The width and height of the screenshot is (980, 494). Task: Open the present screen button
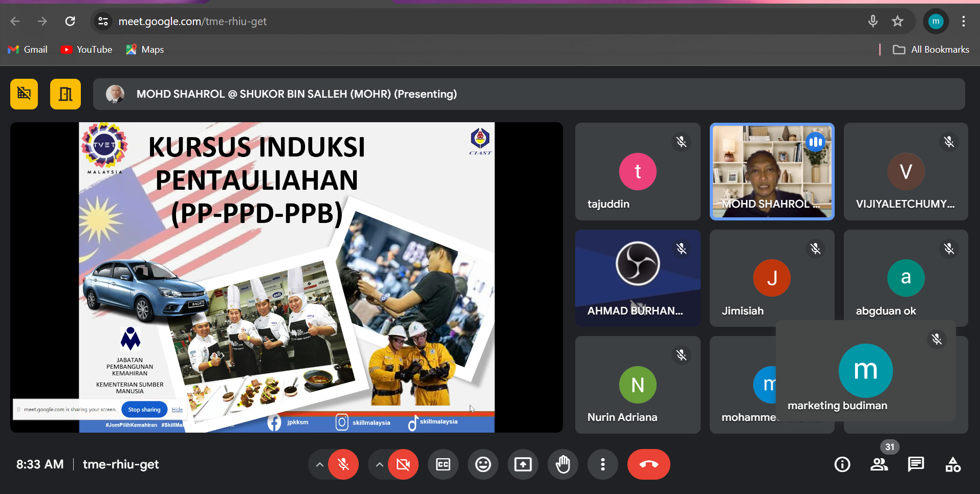coord(522,464)
